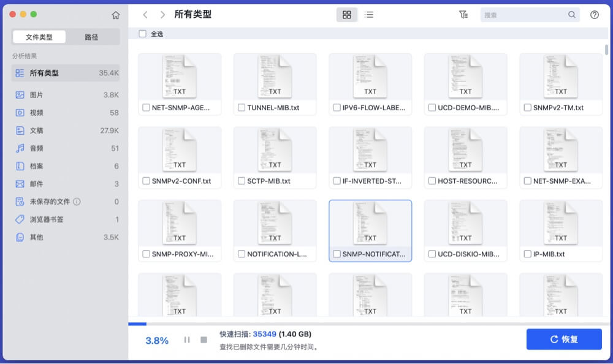Switch to the 文件类型 tab
Screen dimensions: 613x364
(38, 37)
